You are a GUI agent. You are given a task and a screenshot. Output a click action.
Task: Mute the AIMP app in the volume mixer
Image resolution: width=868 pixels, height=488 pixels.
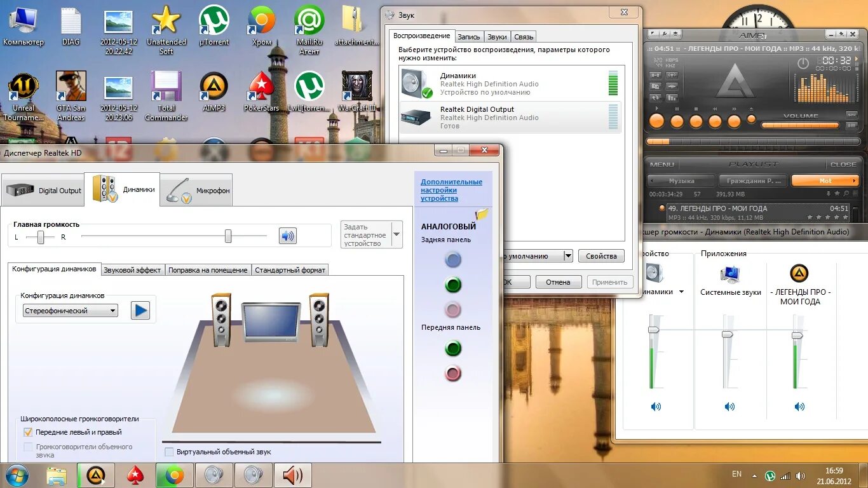coord(799,407)
